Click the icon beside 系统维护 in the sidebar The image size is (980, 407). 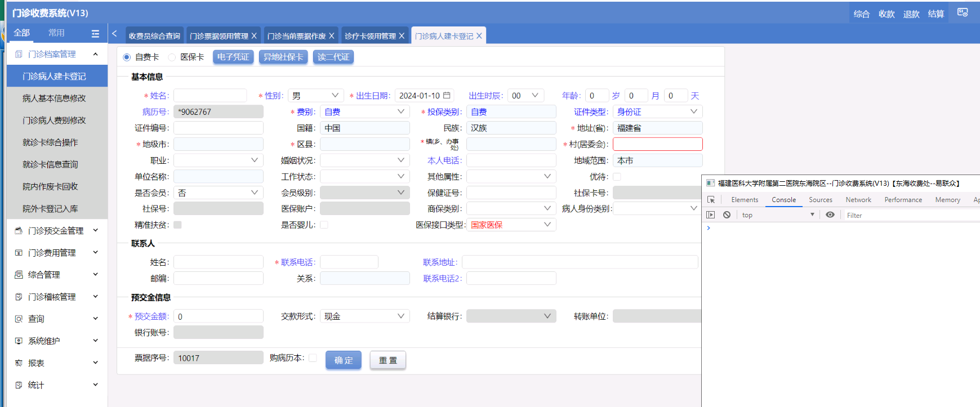19,341
